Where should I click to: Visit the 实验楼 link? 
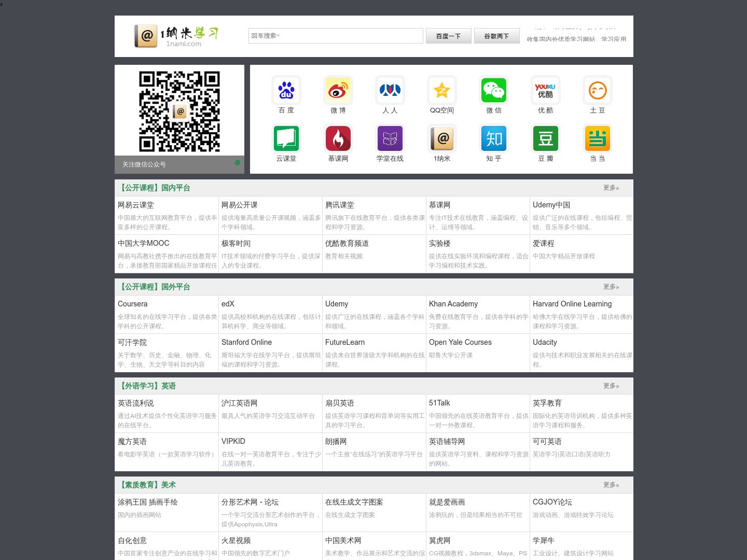440,243
